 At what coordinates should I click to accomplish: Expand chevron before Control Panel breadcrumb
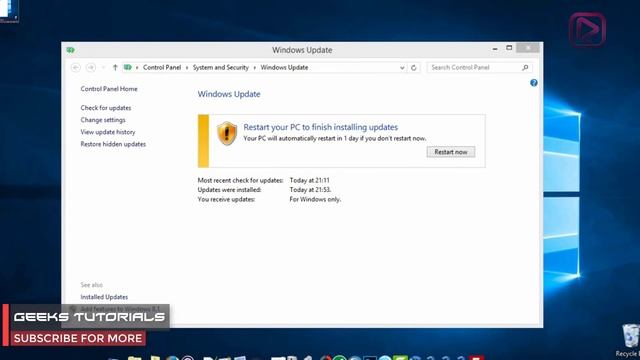pos(137,68)
